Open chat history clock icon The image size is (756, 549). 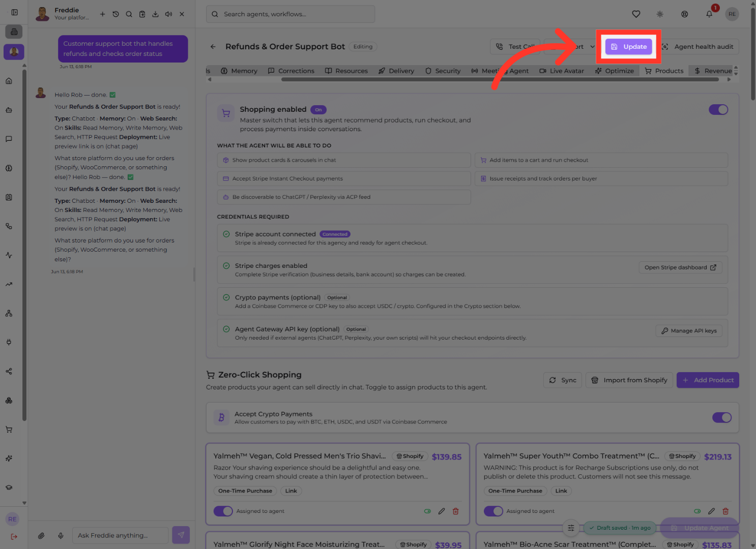(x=115, y=14)
